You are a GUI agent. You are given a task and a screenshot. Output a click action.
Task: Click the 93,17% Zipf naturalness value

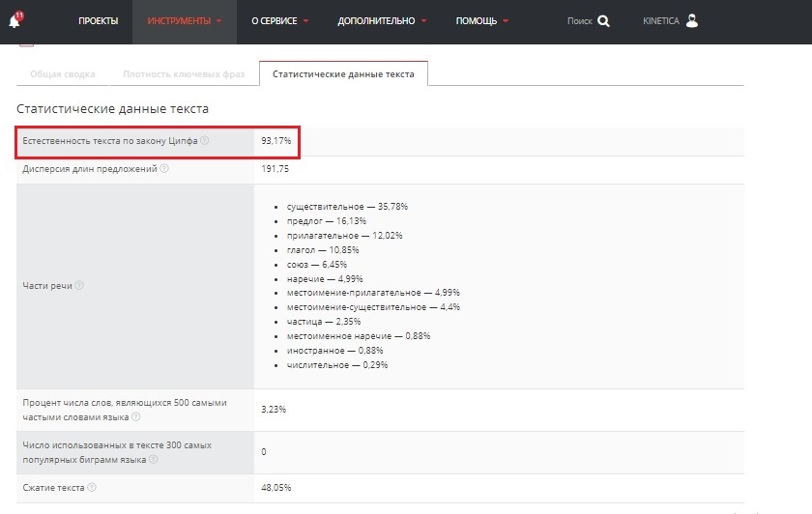pos(275,141)
